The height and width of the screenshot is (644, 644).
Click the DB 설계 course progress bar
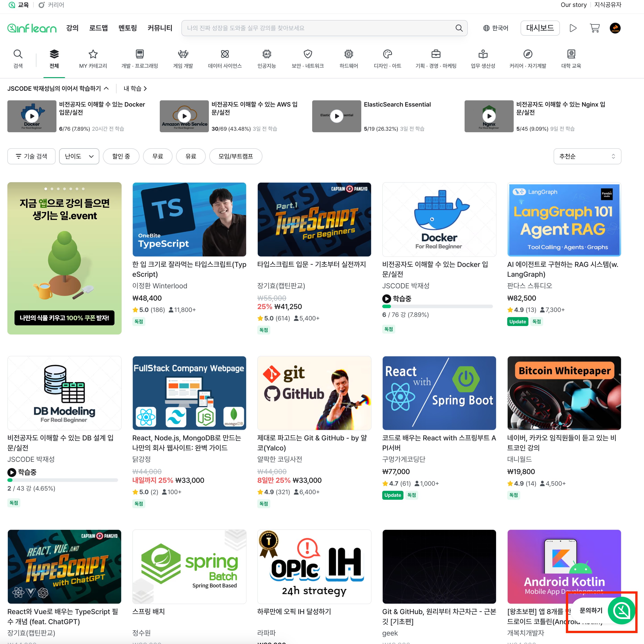pos(63,480)
